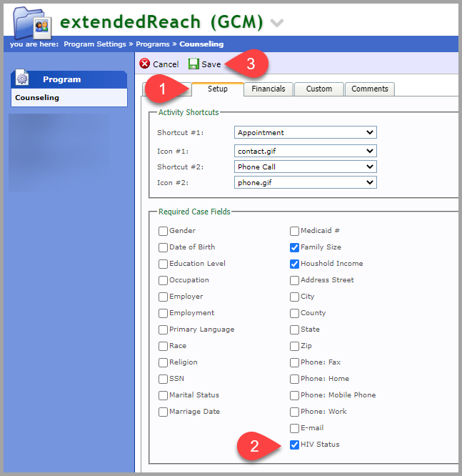Click the Program sidebar header

point(69,79)
